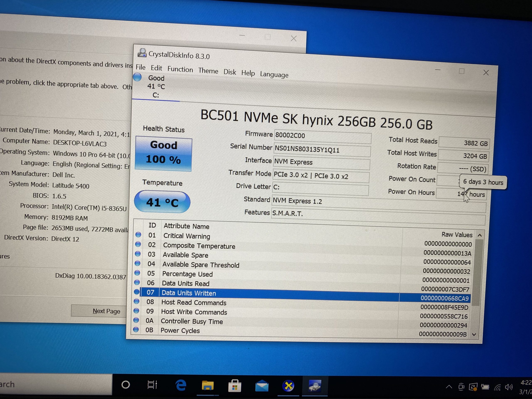
Task: Switch to DirectX Diagnostic taskbar icon
Action: coord(288,386)
